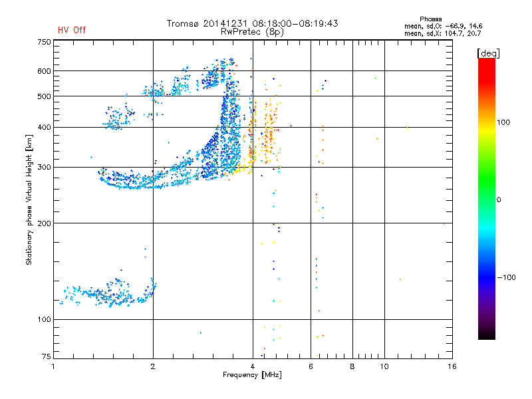Click the 'RwPretec (8p)' subtitle

click(x=252, y=32)
